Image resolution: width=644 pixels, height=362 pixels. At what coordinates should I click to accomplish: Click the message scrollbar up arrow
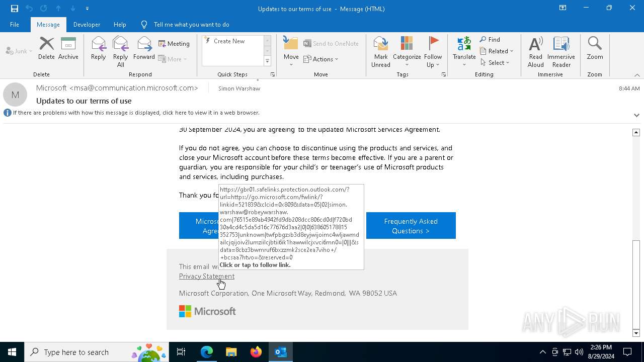pyautogui.click(x=636, y=132)
